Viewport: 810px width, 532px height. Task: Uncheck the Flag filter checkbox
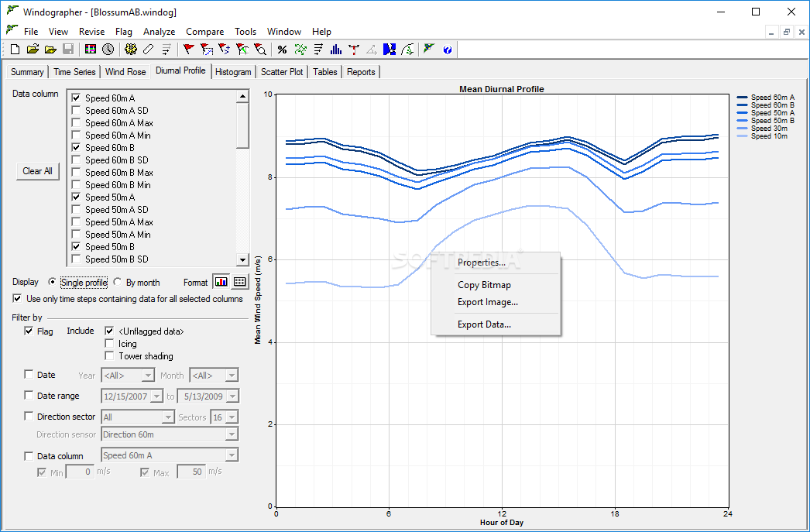[x=29, y=331]
